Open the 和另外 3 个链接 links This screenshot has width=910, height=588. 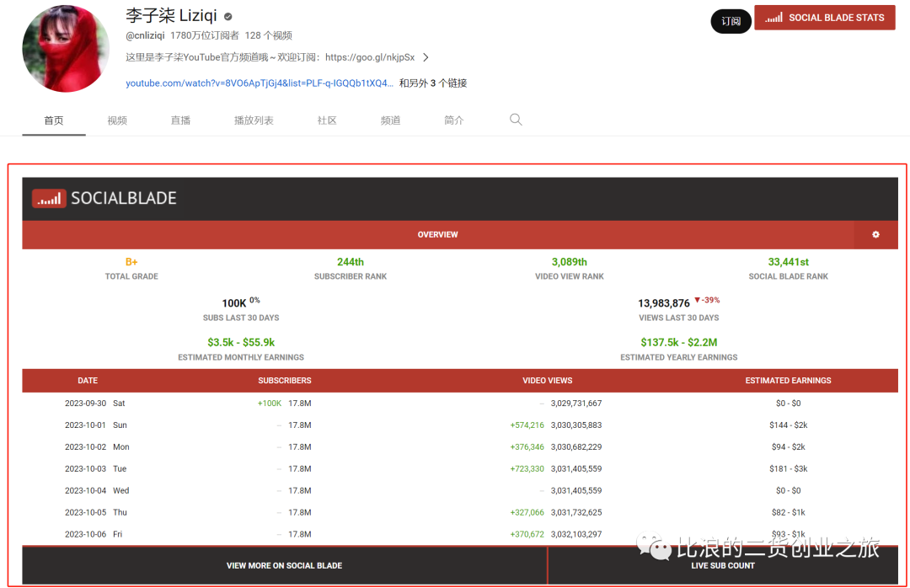tap(433, 83)
